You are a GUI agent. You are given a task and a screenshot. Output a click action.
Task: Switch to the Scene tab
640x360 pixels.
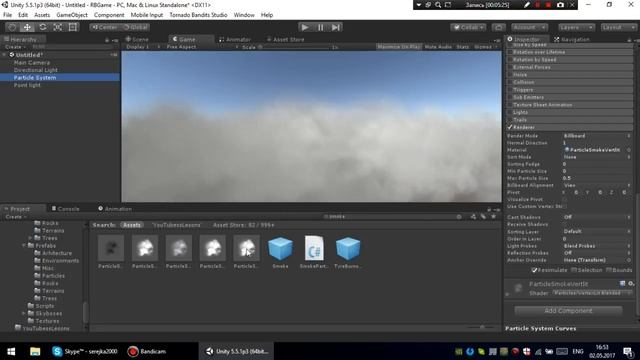coord(137,39)
